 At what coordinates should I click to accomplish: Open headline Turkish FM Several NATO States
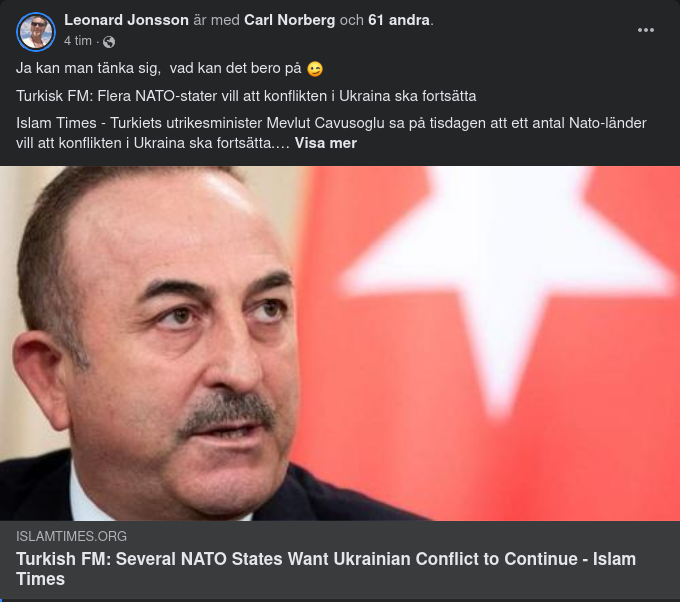point(326,569)
